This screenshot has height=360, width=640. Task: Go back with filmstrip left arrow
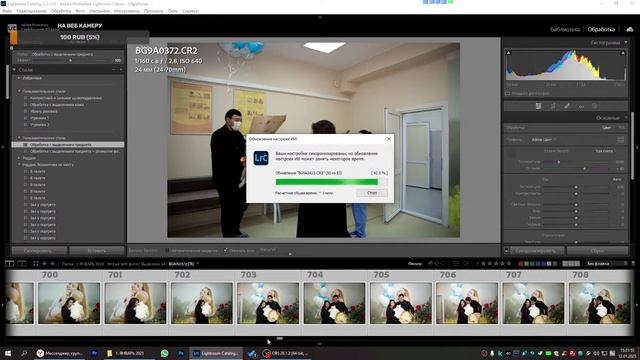44,264
